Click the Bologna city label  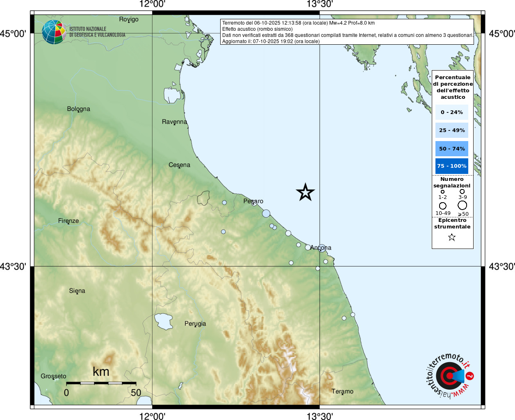[x=79, y=109]
